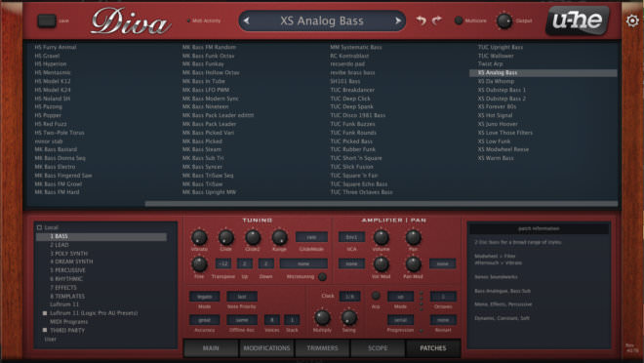Toggle the Arp on/off button
The height and width of the screenshot is (363, 644).
click(x=376, y=296)
